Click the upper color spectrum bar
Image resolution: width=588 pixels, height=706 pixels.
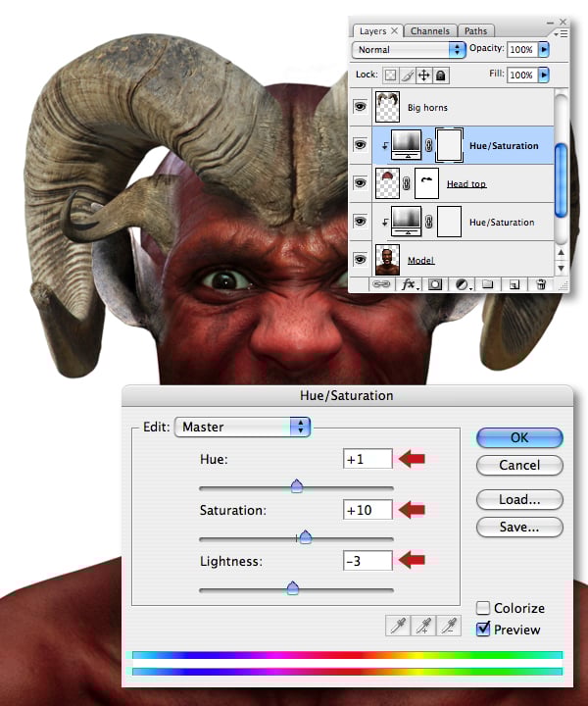click(347, 655)
